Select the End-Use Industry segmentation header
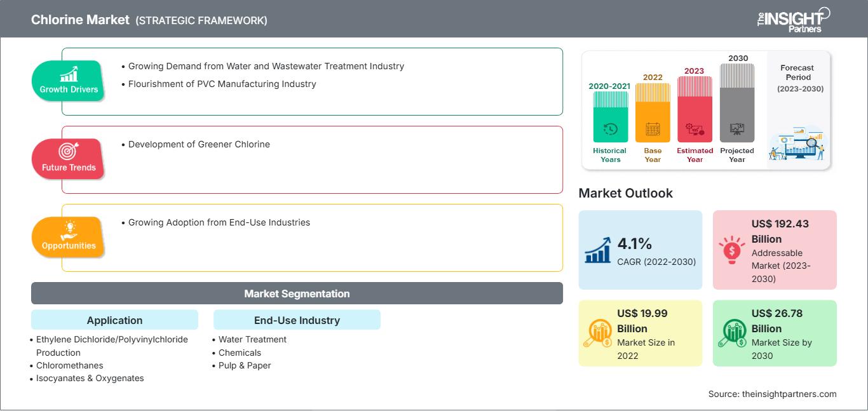This screenshot has width=868, height=411. click(x=297, y=320)
